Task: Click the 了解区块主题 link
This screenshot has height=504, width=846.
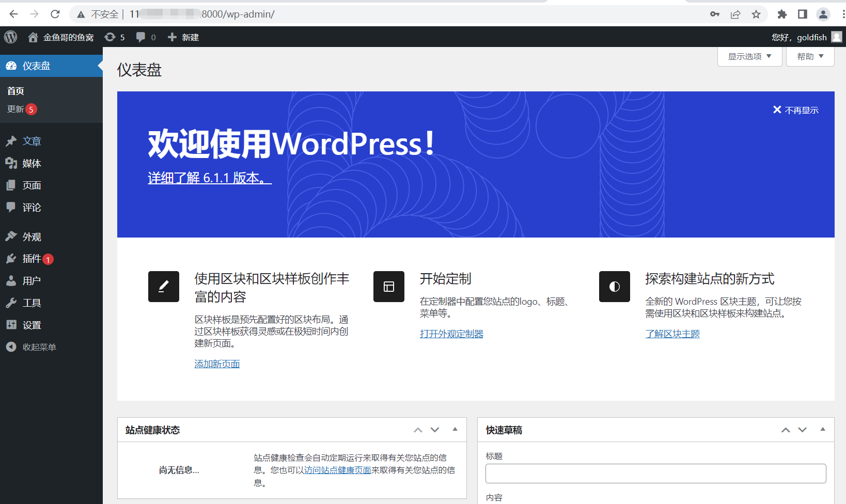Action: click(x=672, y=334)
